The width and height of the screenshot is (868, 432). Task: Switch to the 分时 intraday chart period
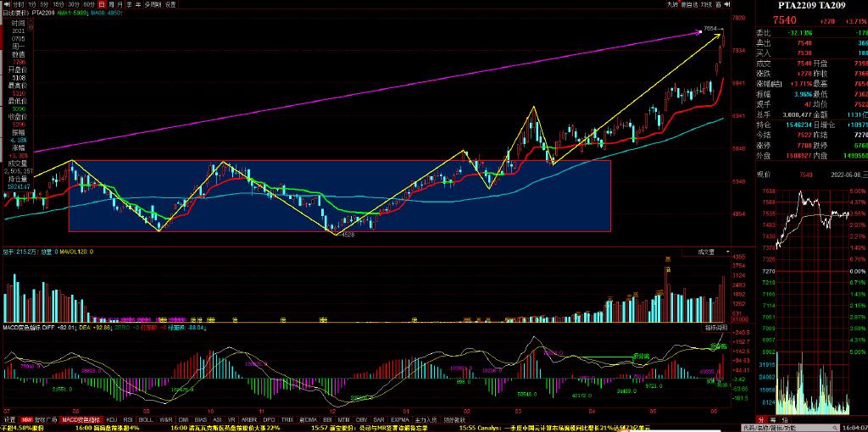(x=19, y=4)
